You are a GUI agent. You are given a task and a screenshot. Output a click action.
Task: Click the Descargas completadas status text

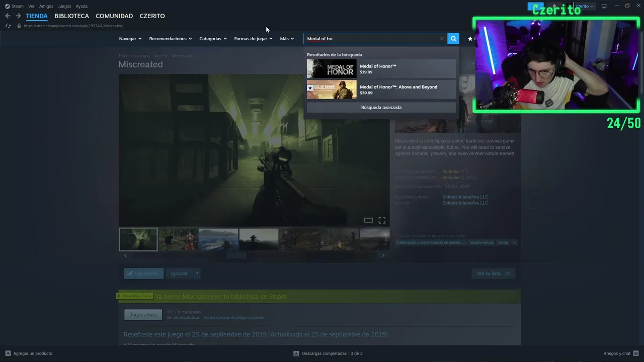point(332,353)
